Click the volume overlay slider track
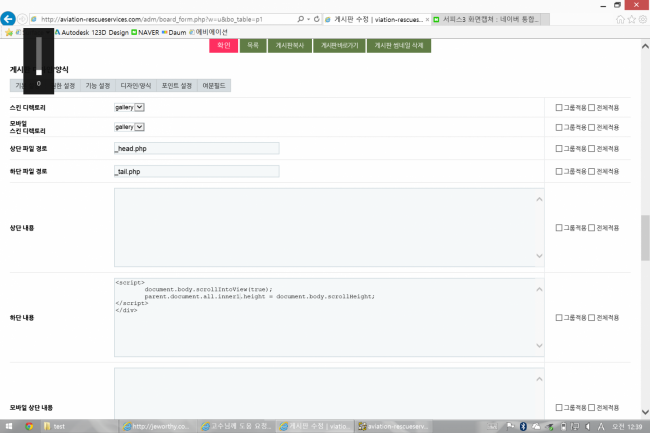The width and height of the screenshot is (650, 433). pyautogui.click(x=39, y=55)
